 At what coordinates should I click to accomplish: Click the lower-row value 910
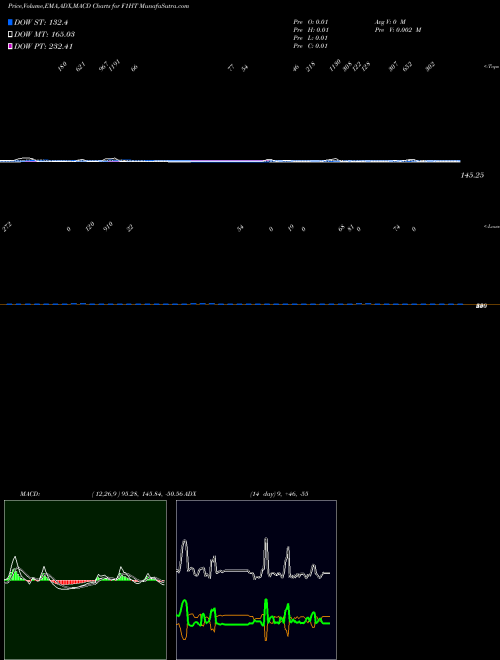click(108, 227)
